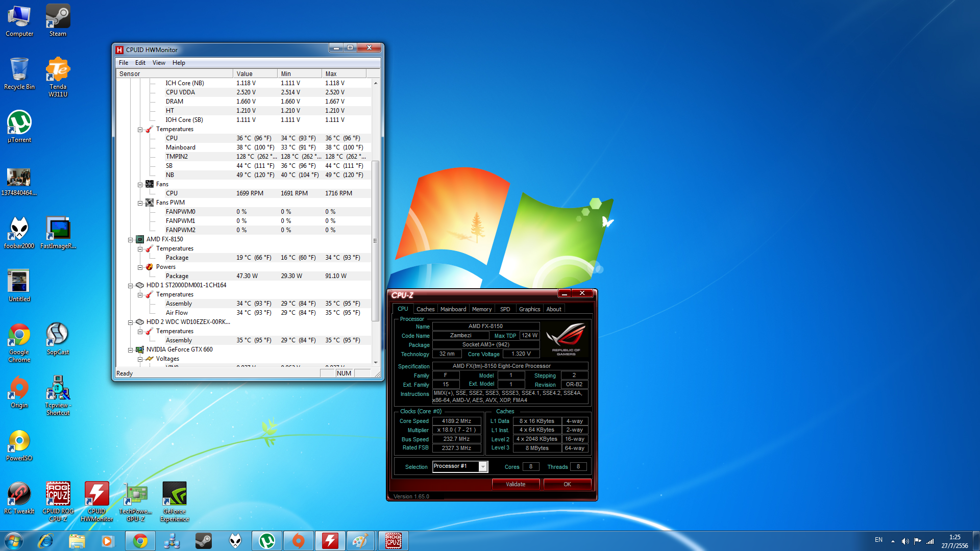This screenshot has height=551, width=980.
Task: Collapse the HDD 1 ST2000DM001 node
Action: 131,286
